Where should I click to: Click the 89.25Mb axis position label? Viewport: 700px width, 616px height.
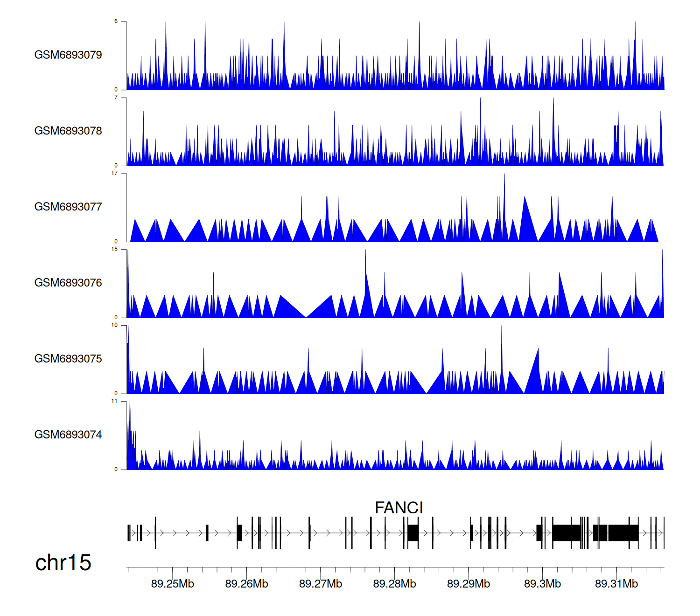pos(173,584)
